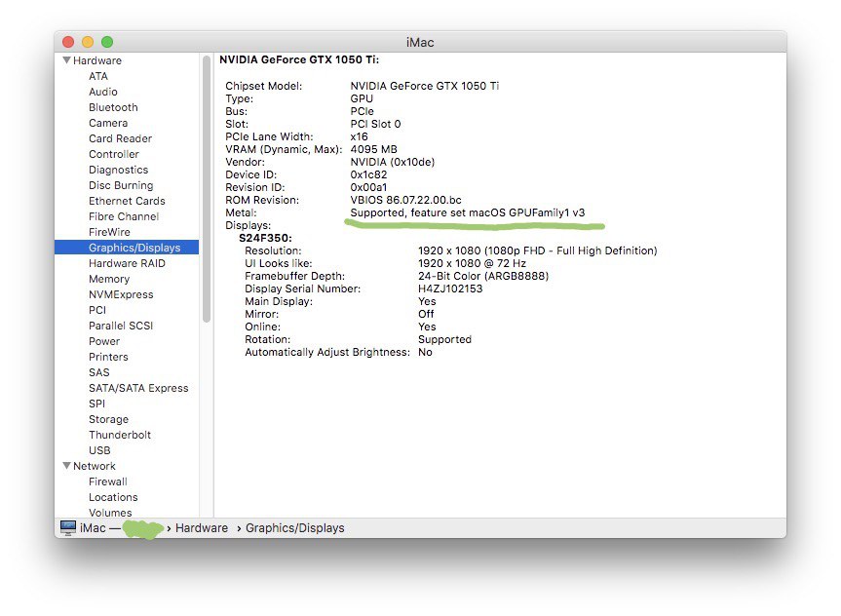Screen dimensions: 841x616
Task: Click the PCIe Lane Width value x16
Action: 359,136
